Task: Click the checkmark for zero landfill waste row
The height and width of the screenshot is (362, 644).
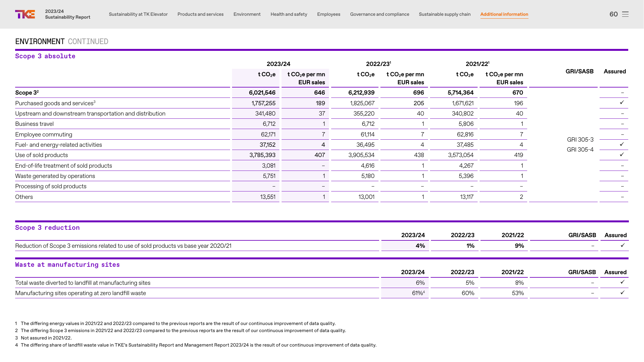Action: [622, 292]
